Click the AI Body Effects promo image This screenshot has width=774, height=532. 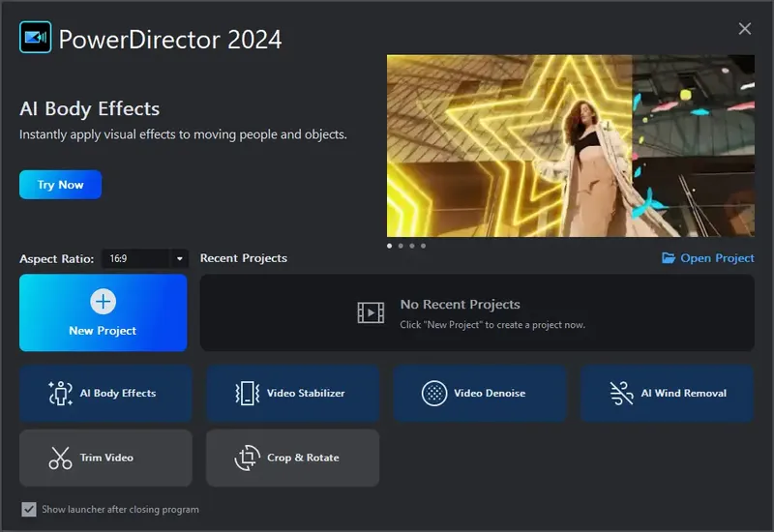pyautogui.click(x=571, y=146)
